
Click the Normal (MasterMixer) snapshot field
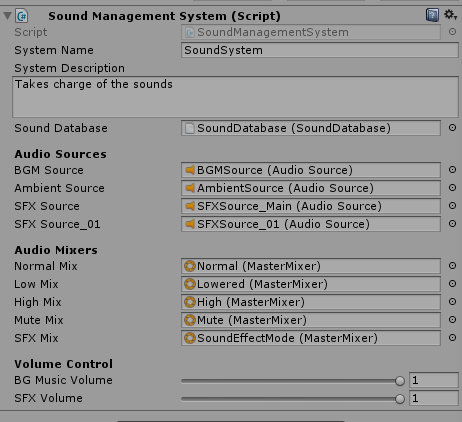click(311, 266)
